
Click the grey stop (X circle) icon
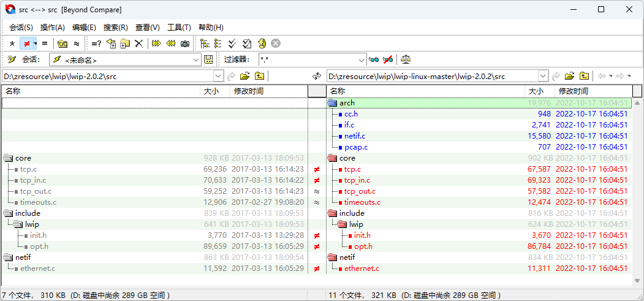(x=276, y=44)
